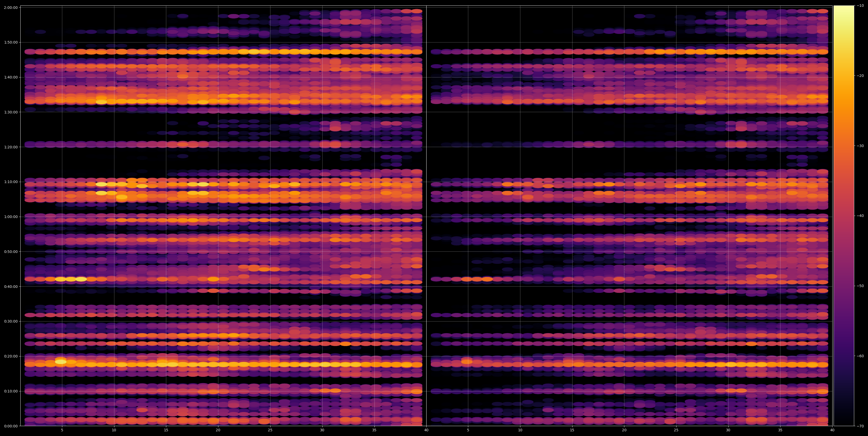Pick x-axis tick "20" under the left heatmap
This screenshot has width=868, height=436.
coord(218,430)
